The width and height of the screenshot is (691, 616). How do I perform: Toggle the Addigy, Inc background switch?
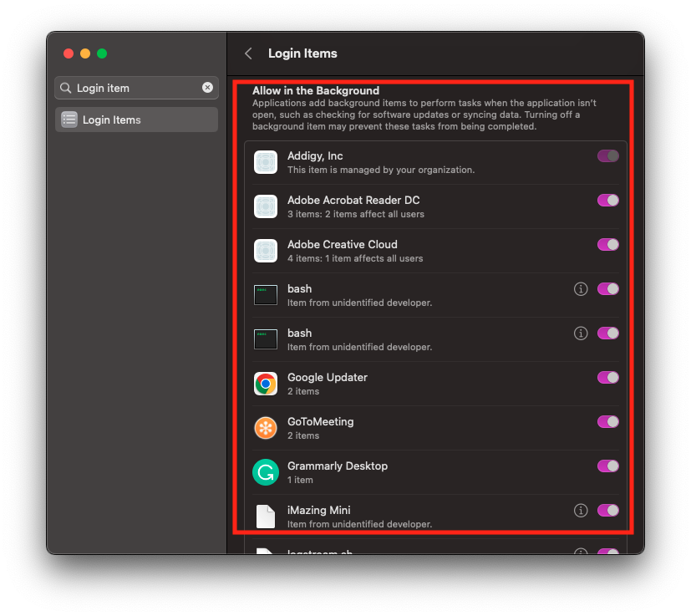pos(608,156)
